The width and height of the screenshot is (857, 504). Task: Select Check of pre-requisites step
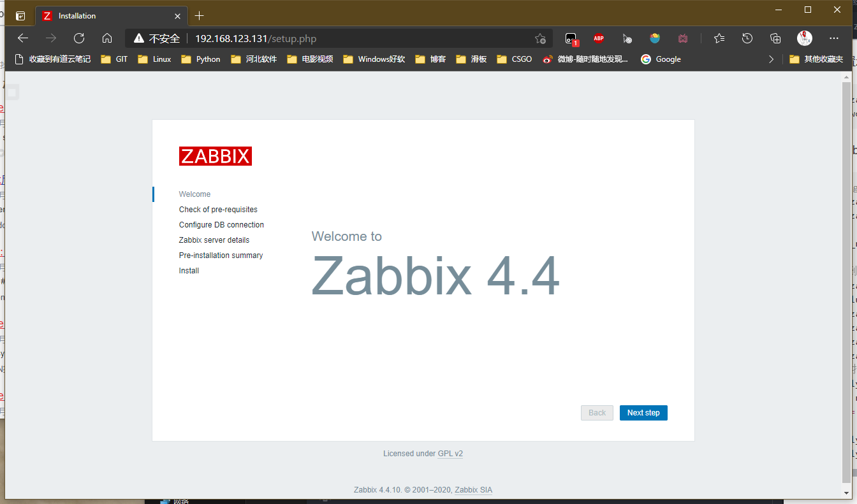pyautogui.click(x=218, y=210)
